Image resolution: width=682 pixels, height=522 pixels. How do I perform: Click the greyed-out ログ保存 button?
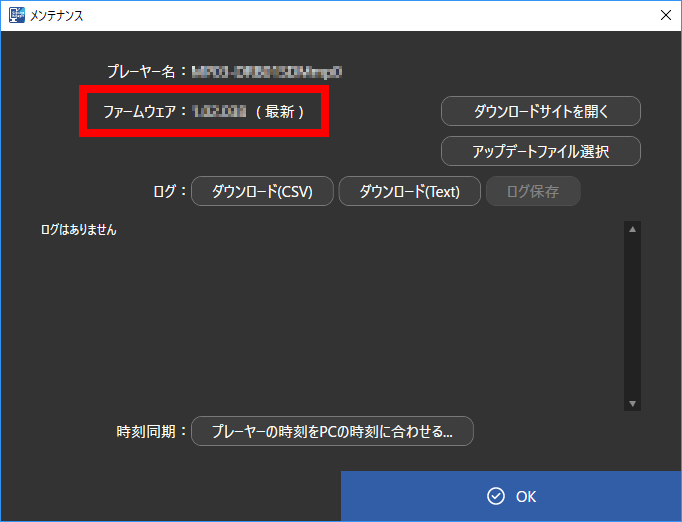coord(532,192)
